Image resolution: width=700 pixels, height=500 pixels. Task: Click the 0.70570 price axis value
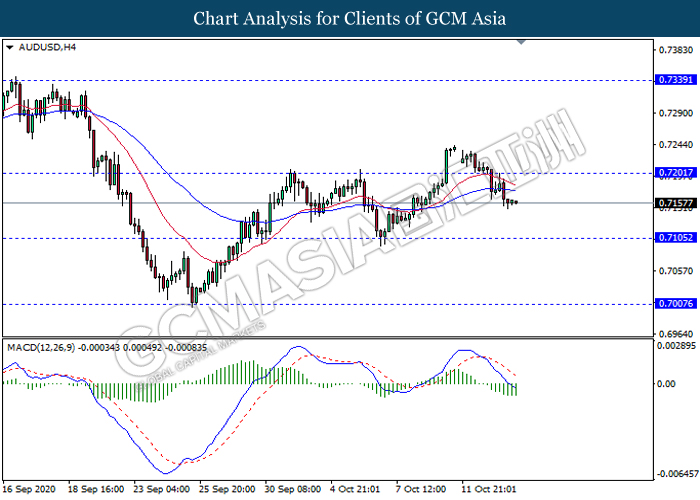[676, 271]
